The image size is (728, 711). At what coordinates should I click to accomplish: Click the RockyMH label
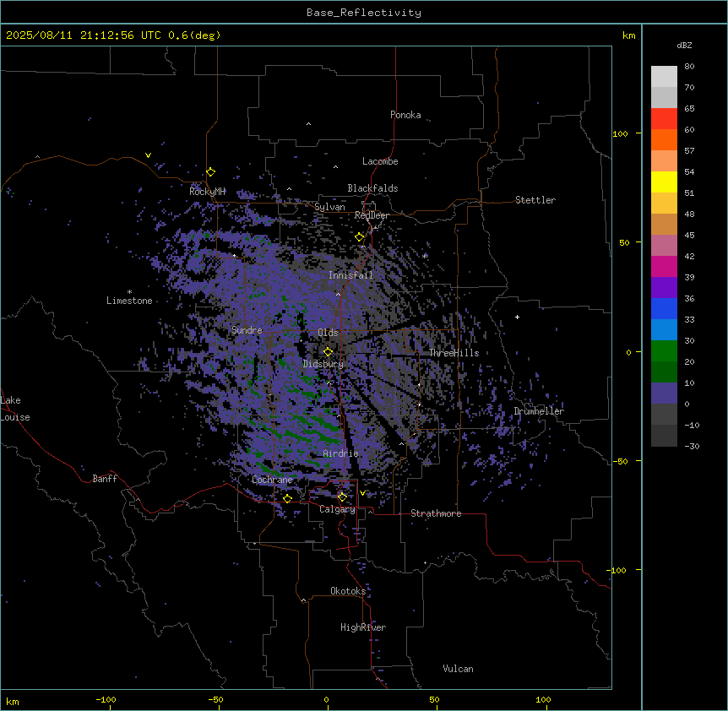207,192
